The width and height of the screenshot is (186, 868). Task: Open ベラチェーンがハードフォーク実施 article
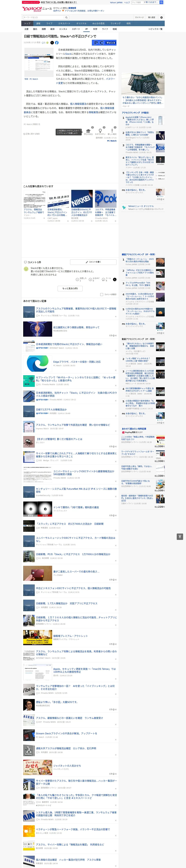click(73, 830)
